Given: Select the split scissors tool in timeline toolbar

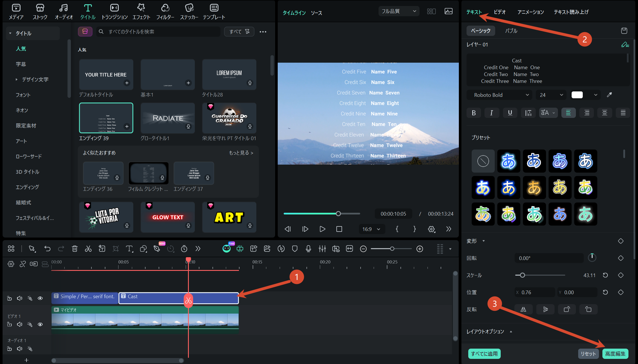Looking at the screenshot, I should pyautogui.click(x=88, y=249).
